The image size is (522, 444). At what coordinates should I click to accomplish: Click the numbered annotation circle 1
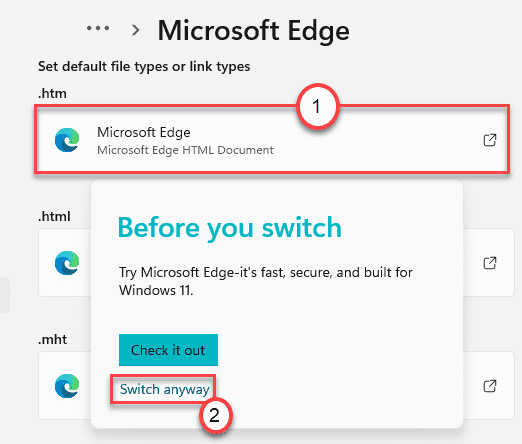tap(317, 106)
